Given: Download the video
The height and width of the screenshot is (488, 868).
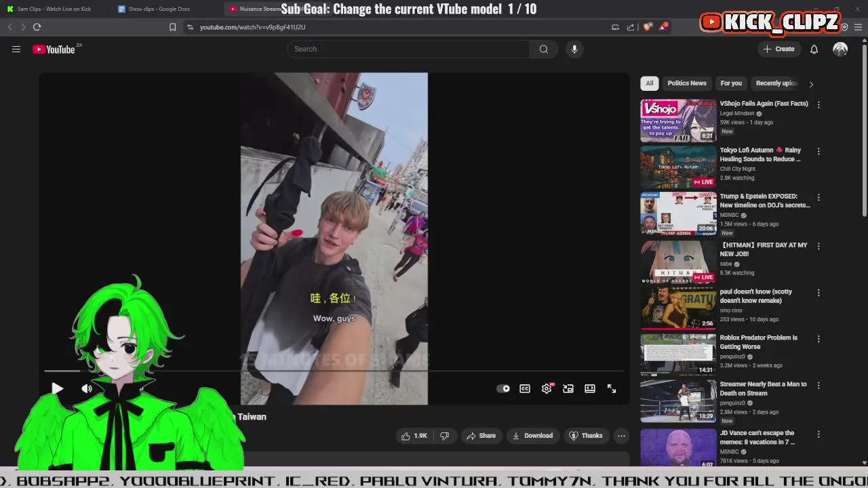Looking at the screenshot, I should point(532,436).
